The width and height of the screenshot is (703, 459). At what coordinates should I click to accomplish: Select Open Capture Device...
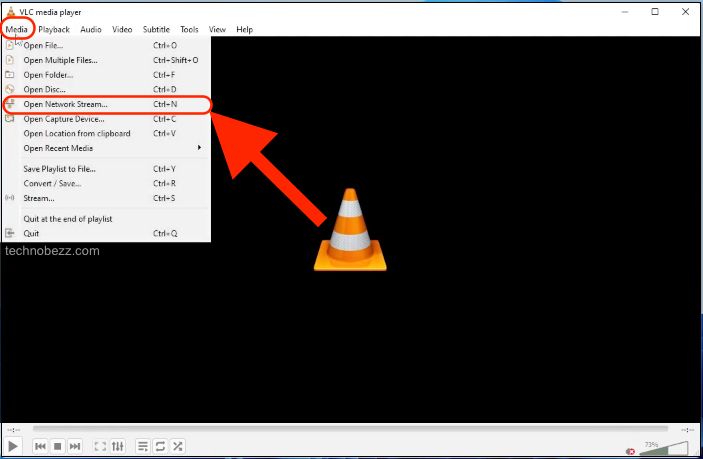(x=106, y=119)
